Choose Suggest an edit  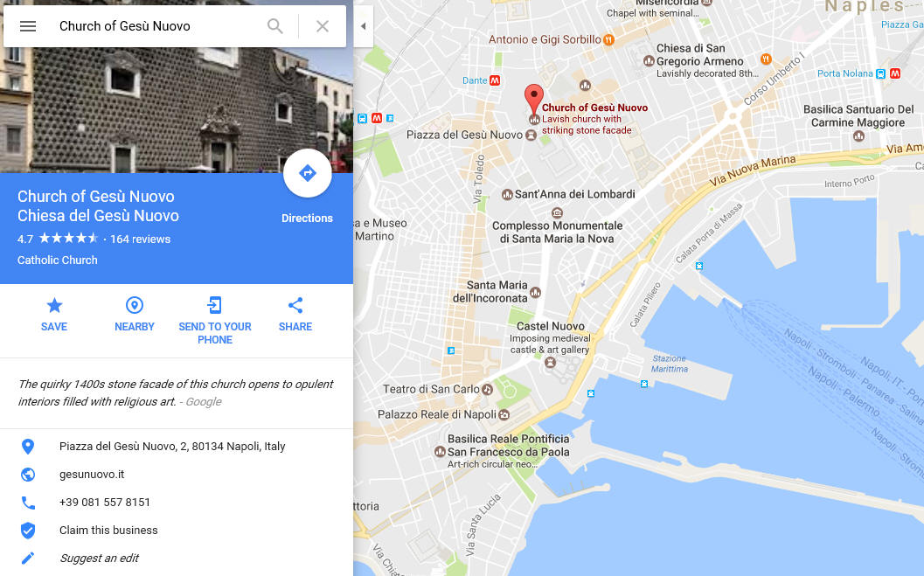[x=99, y=559]
